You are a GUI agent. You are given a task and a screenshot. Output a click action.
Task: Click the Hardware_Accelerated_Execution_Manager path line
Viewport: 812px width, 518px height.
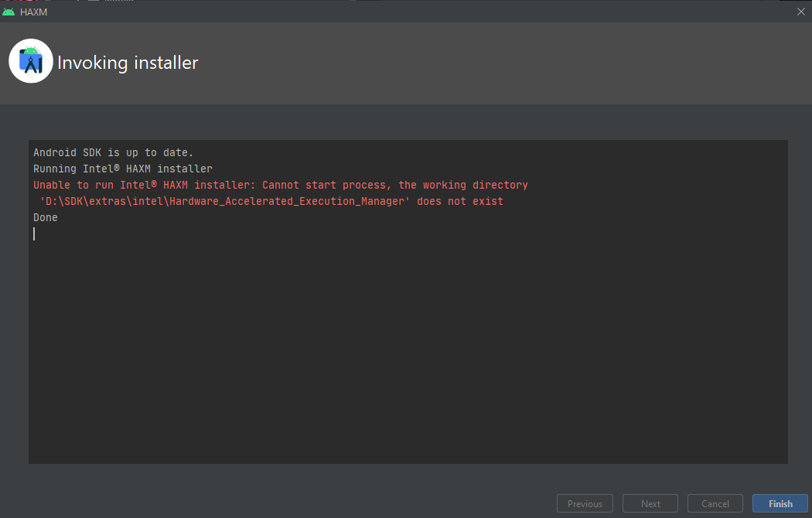pos(271,201)
